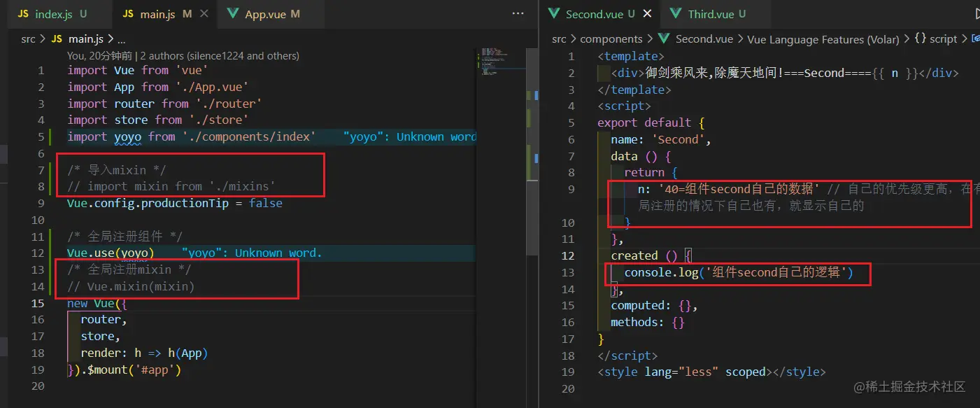Click the div containing 御剑乘风来 text
Screen dimensions: 980x408
coord(784,73)
